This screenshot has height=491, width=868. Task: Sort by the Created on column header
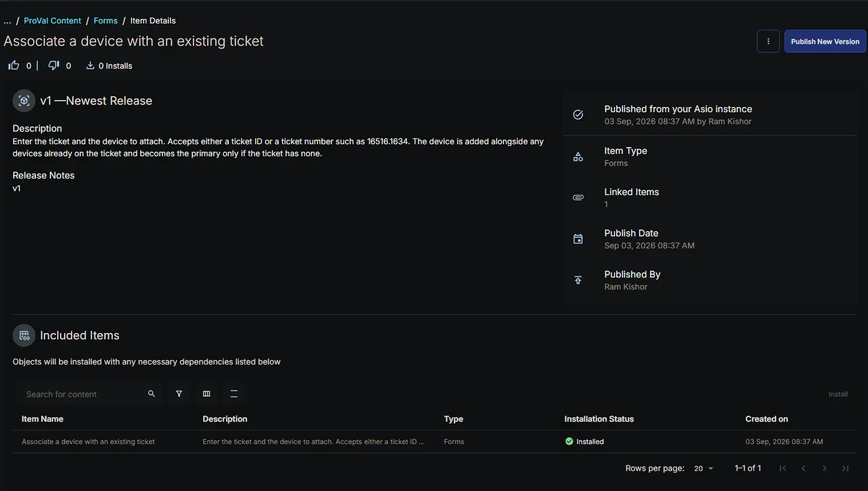click(x=767, y=419)
